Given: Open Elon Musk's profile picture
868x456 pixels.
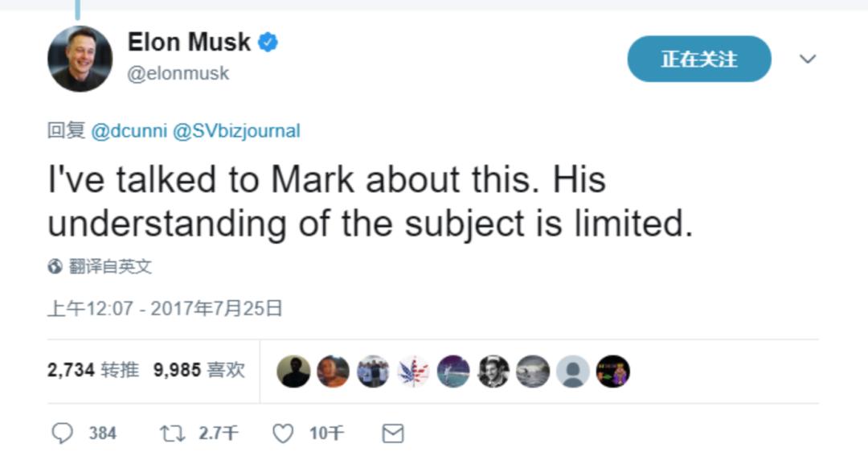Looking at the screenshot, I should (x=80, y=59).
